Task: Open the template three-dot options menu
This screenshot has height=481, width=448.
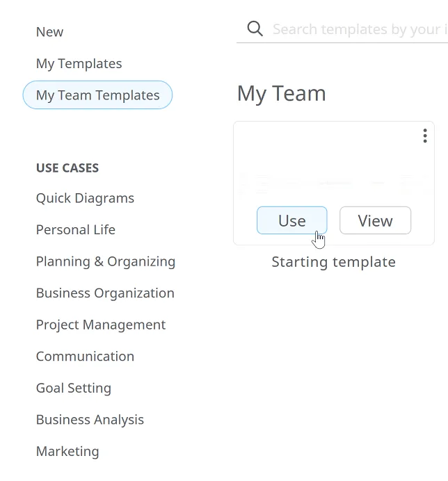Action: pos(424,136)
